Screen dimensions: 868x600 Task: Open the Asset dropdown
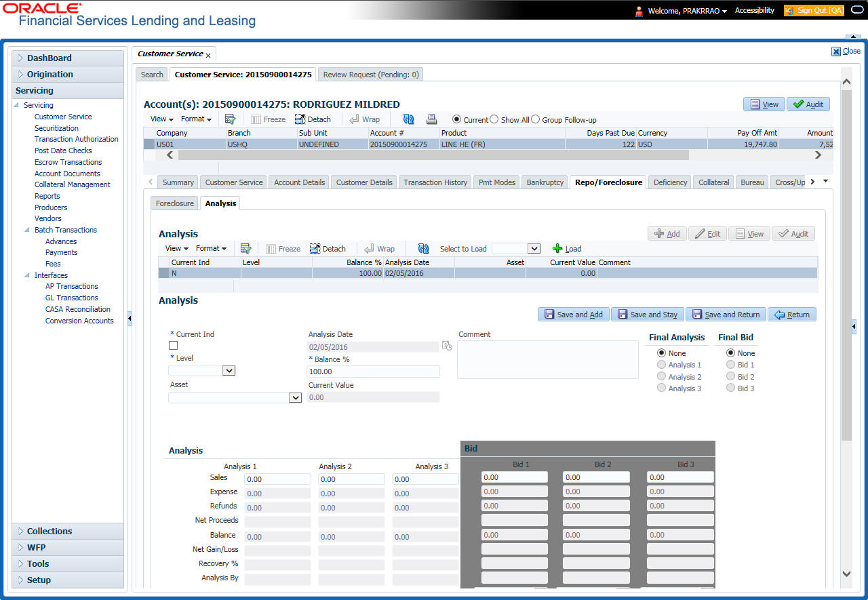pyautogui.click(x=295, y=398)
